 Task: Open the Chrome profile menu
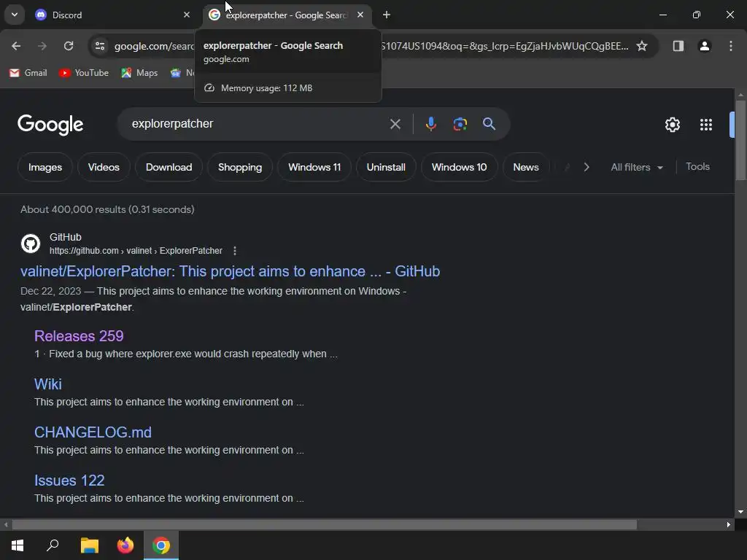pos(705,46)
